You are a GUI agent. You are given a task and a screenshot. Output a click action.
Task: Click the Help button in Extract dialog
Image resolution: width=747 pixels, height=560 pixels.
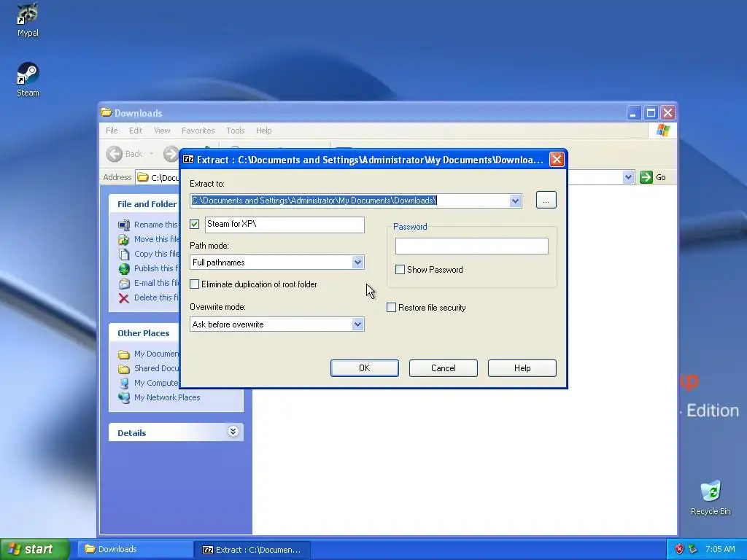click(522, 368)
